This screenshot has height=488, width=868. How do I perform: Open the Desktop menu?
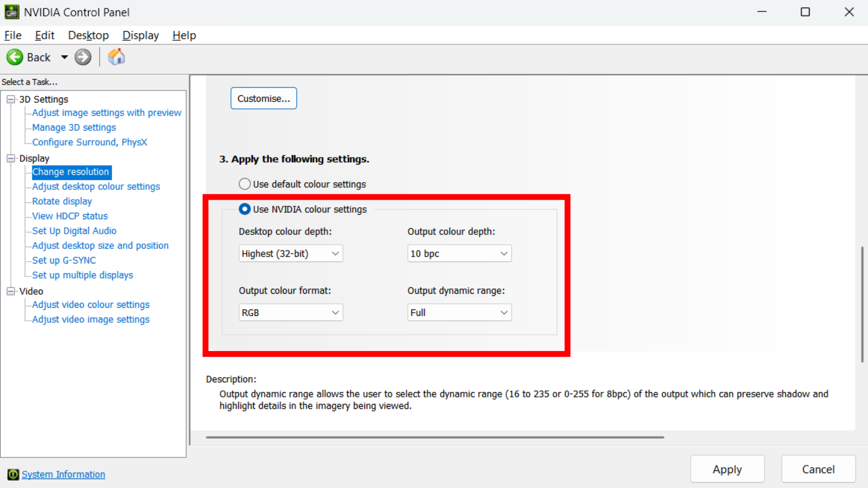click(x=88, y=35)
